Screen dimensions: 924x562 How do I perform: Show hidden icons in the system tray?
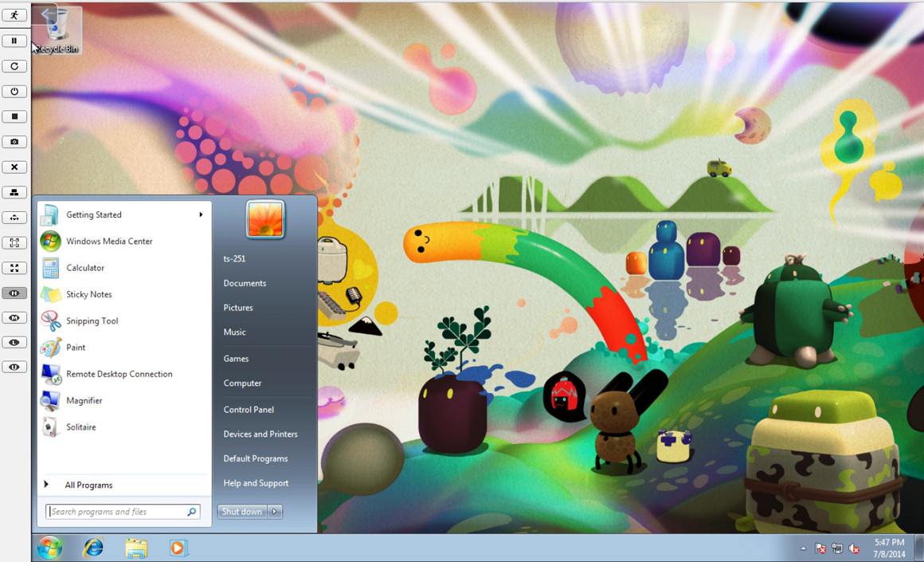803,548
